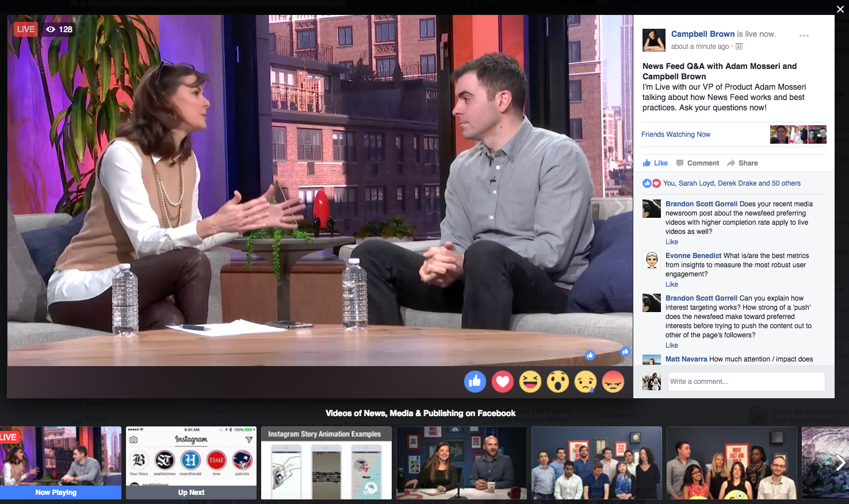Open Brandon Scott Gorrell's first comment profile
Image resolution: width=849 pixels, height=504 pixels.
701,204
